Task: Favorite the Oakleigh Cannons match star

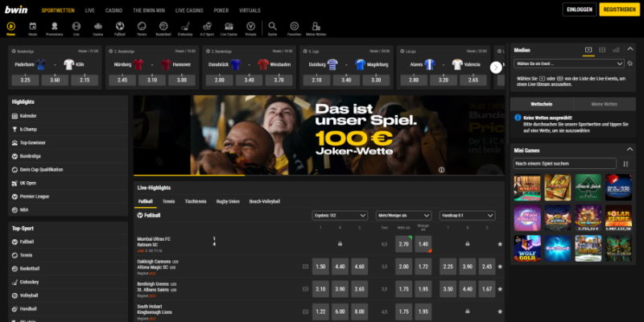Action: (x=500, y=266)
